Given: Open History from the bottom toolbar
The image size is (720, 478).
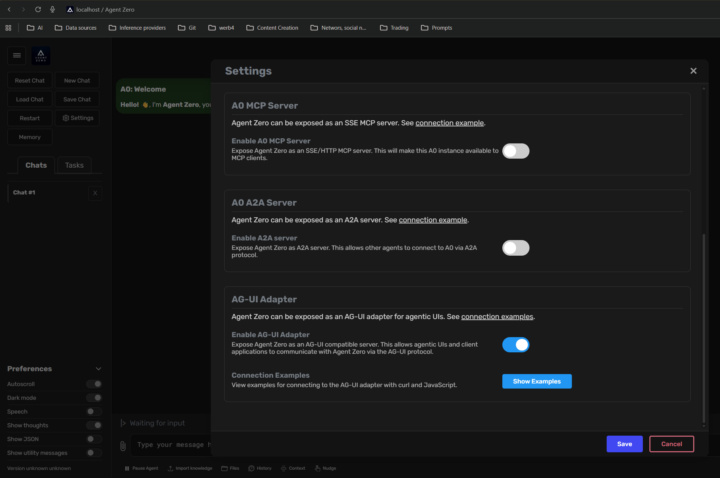Looking at the screenshot, I should click(x=260, y=468).
